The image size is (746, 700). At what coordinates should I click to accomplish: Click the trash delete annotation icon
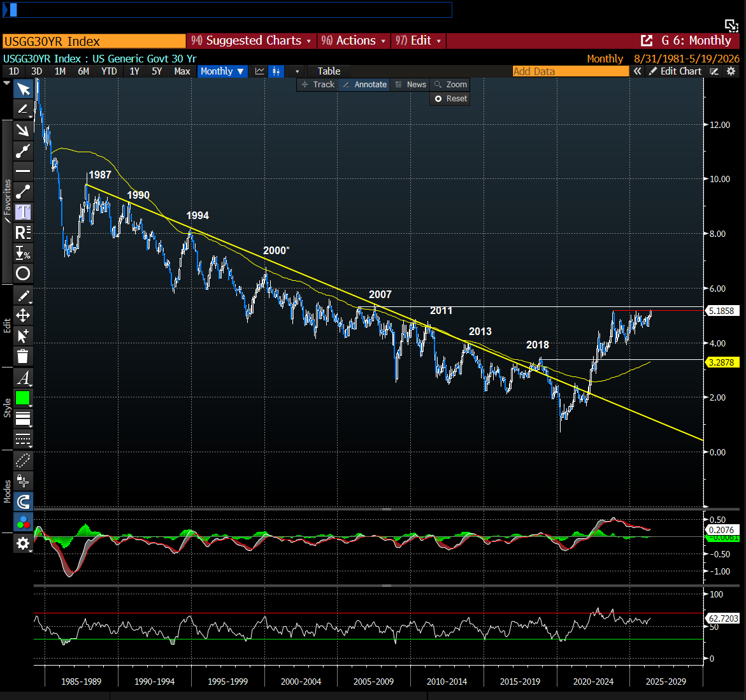click(x=23, y=356)
